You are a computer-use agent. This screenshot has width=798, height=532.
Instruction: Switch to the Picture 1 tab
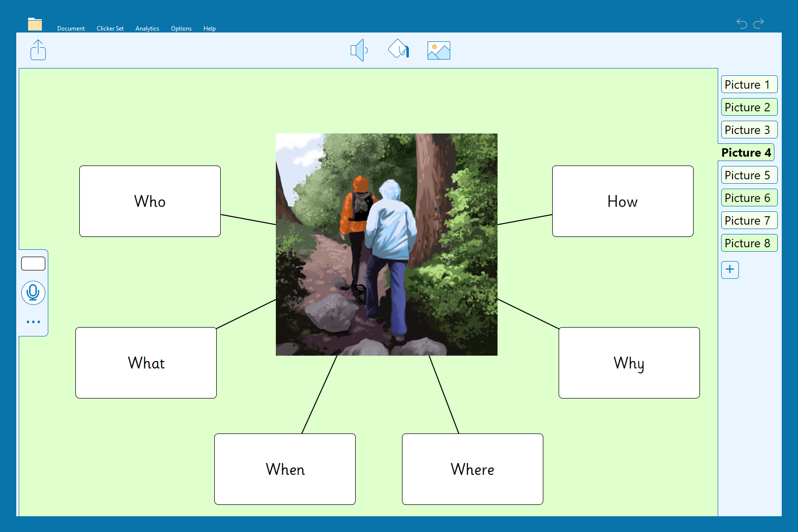[749, 85]
